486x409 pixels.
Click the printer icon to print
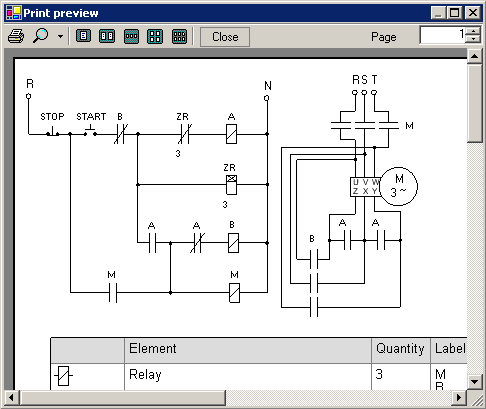16,36
